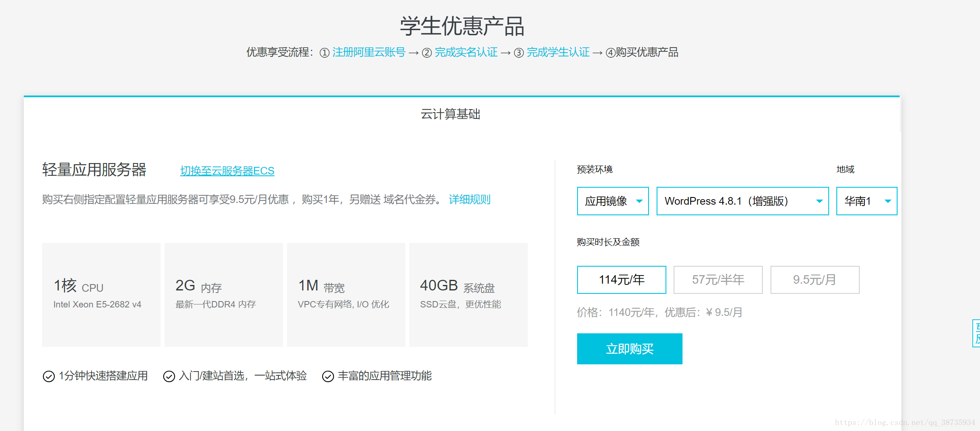Click the 2G 内存 spec card
The height and width of the screenshot is (431, 980).
tap(224, 295)
